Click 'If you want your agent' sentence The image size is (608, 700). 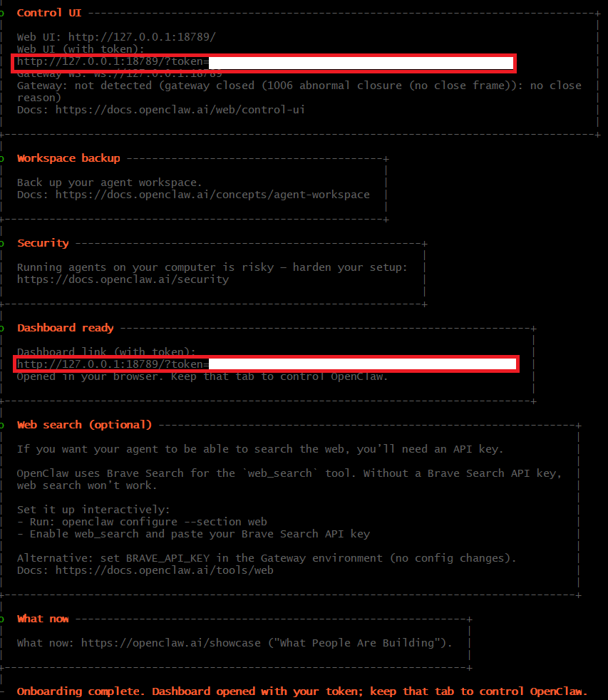pos(260,449)
